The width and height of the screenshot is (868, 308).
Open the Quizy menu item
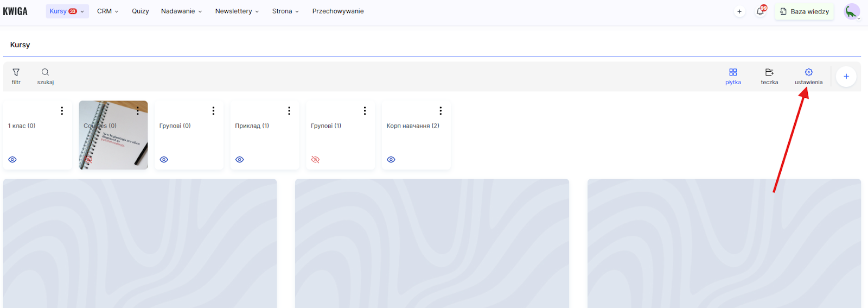pyautogui.click(x=140, y=11)
